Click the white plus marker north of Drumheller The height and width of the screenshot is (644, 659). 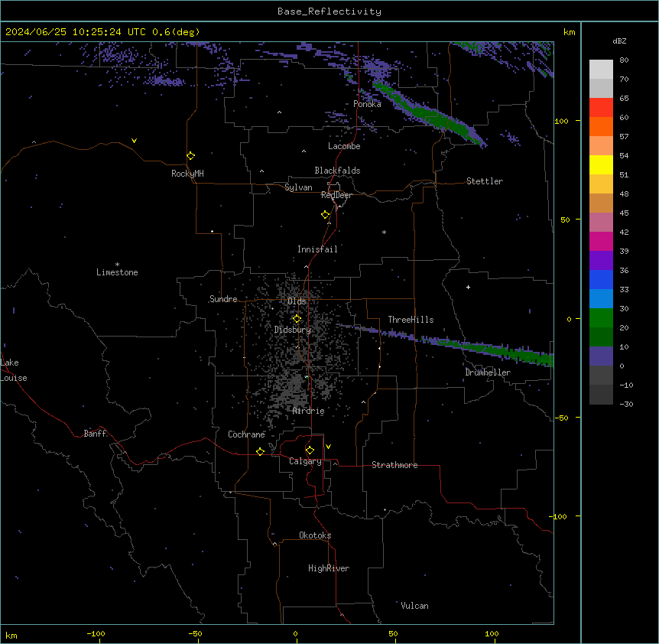coord(468,287)
